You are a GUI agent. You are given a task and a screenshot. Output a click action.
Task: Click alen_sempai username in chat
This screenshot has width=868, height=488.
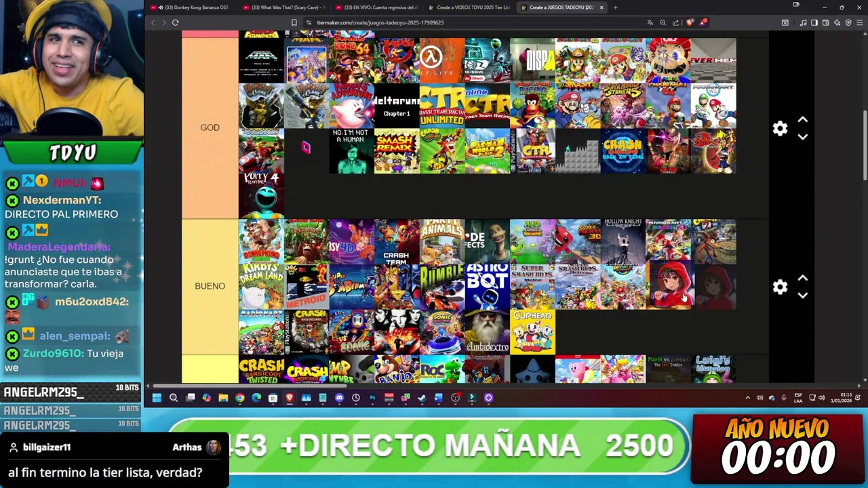point(75,335)
